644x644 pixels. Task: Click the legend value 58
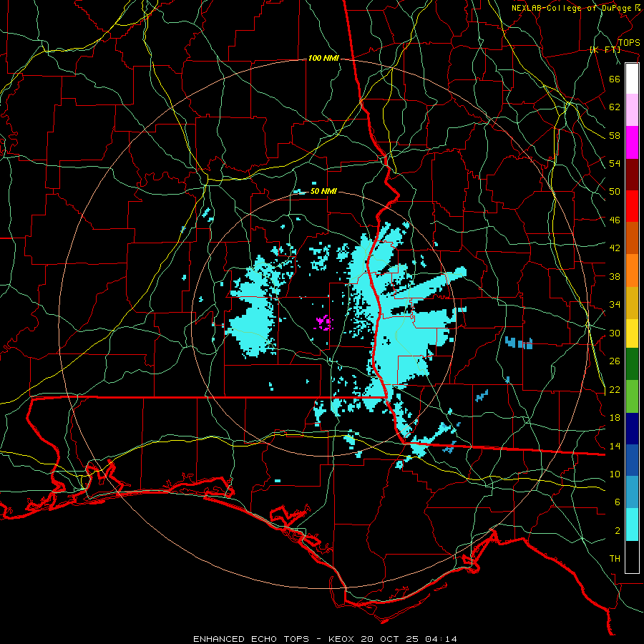615,135
